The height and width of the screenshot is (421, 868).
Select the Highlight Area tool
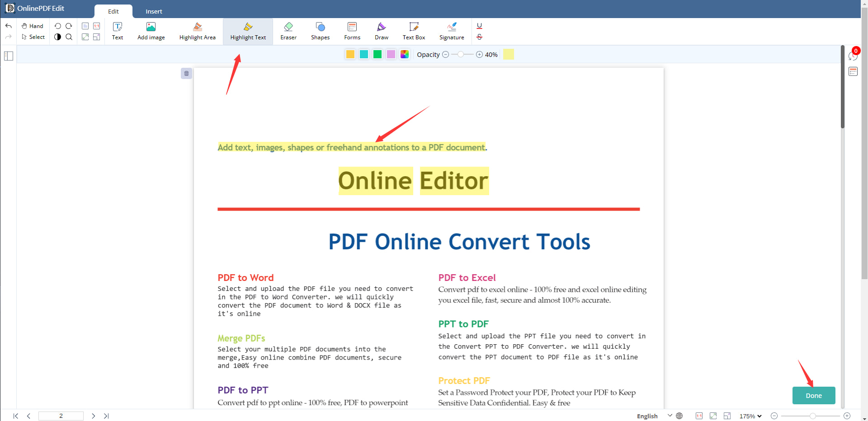pos(197,31)
